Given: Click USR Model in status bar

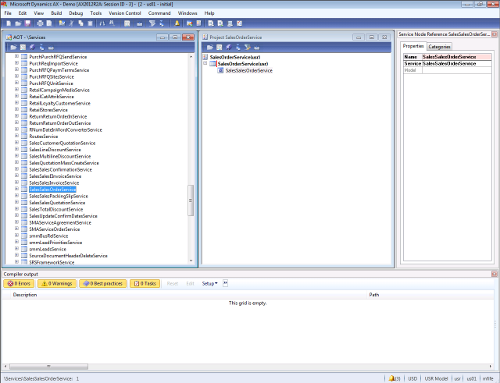Looking at the screenshot, I should pyautogui.click(x=436, y=379).
